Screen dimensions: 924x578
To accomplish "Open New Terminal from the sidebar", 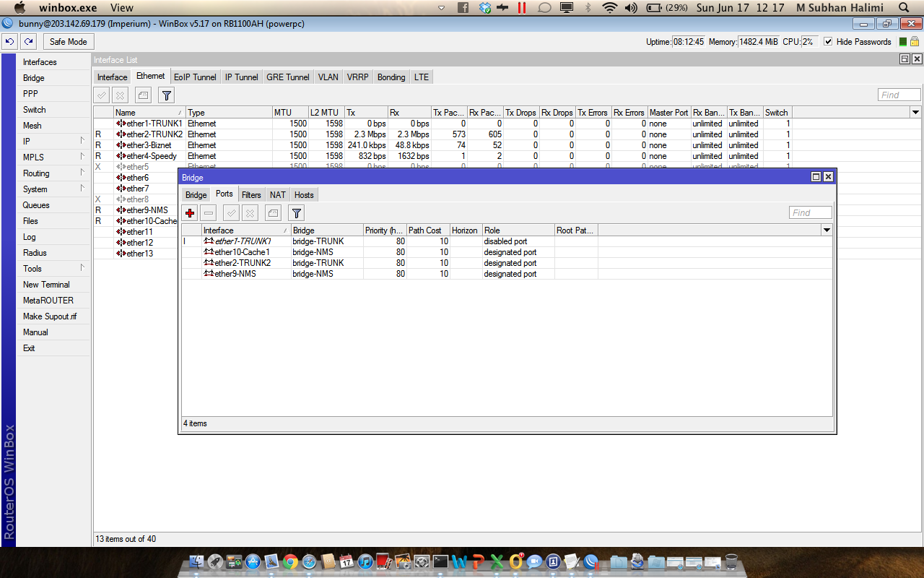I will pyautogui.click(x=45, y=284).
